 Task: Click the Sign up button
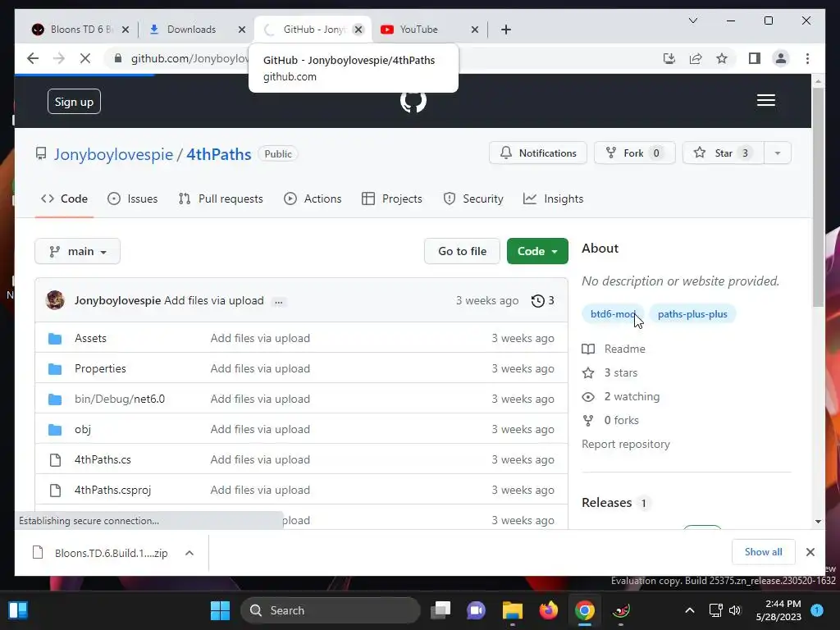click(74, 102)
